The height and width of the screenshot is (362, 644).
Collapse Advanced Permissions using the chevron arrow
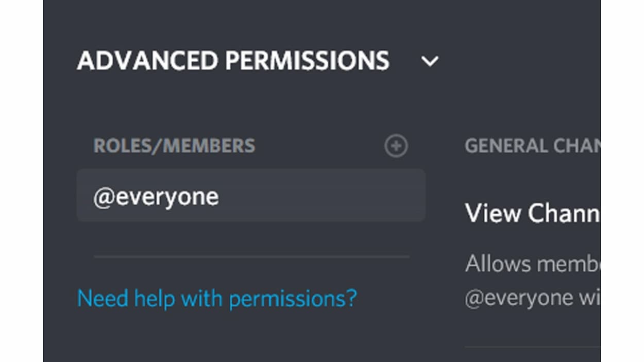(430, 61)
